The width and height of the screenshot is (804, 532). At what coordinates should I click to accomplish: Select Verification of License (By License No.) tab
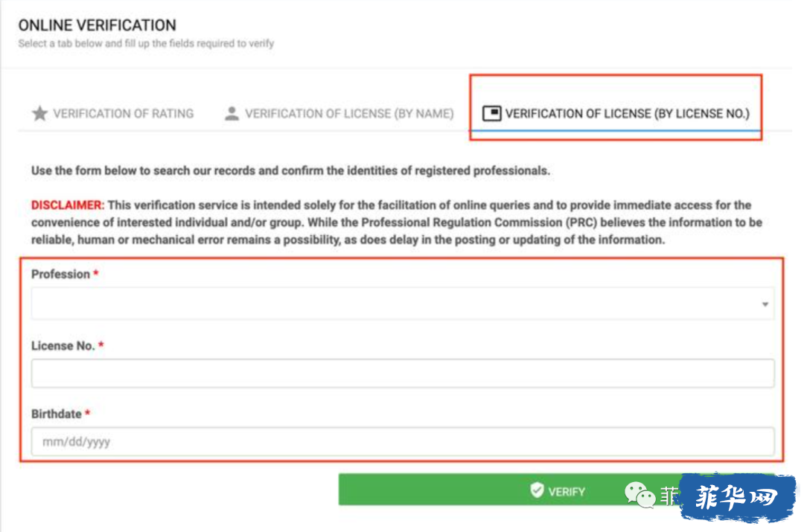click(x=616, y=113)
